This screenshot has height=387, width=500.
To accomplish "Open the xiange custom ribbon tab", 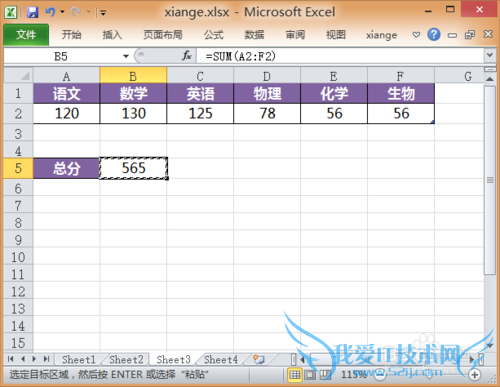I will (381, 35).
